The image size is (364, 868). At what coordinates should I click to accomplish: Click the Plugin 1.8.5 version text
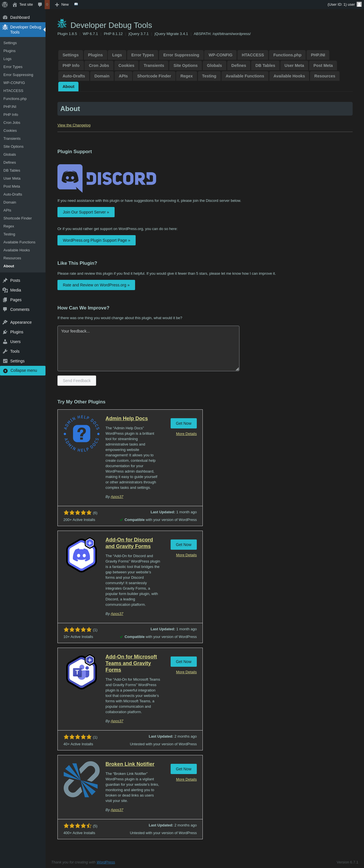coord(67,34)
